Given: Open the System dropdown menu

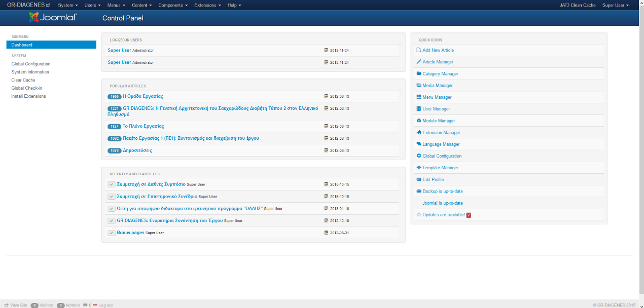Looking at the screenshot, I should (x=67, y=5).
